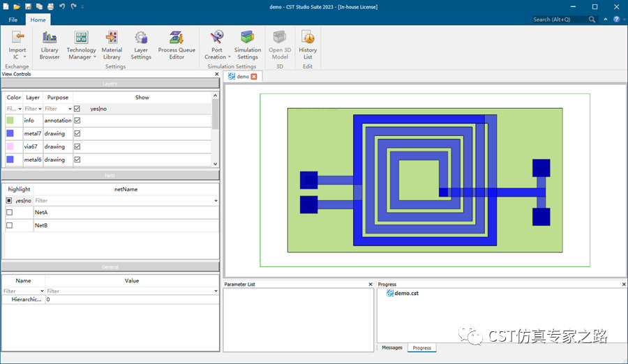Collapse the Nets section header
This screenshot has height=364, width=628.
tap(110, 176)
